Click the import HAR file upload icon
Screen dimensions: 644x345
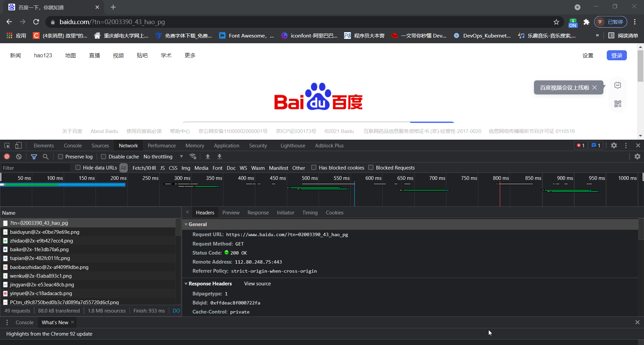[208, 156]
